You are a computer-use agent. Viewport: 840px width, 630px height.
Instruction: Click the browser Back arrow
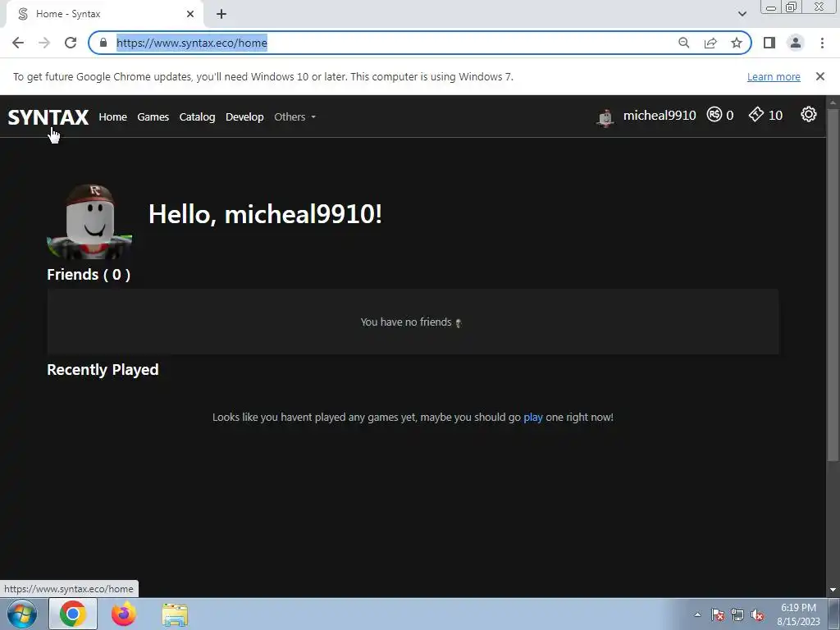[18, 43]
